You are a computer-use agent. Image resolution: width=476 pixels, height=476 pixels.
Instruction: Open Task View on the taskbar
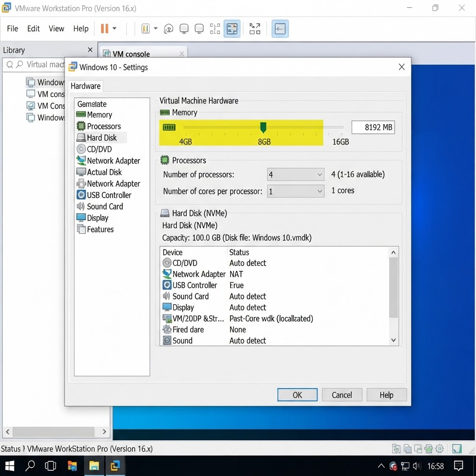[50, 466]
